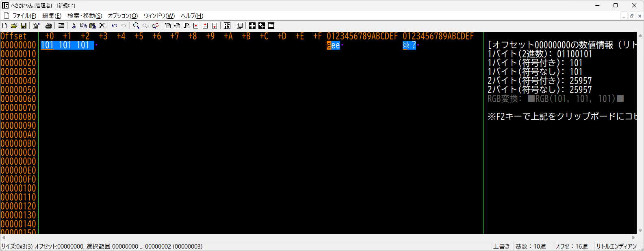Select second byte 101 at offset +1
The height and width of the screenshot is (251, 644).
click(x=65, y=45)
